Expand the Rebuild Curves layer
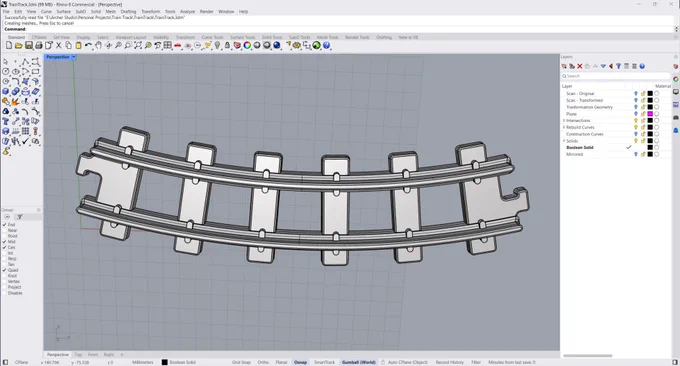The height and width of the screenshot is (366, 680). 564,127
